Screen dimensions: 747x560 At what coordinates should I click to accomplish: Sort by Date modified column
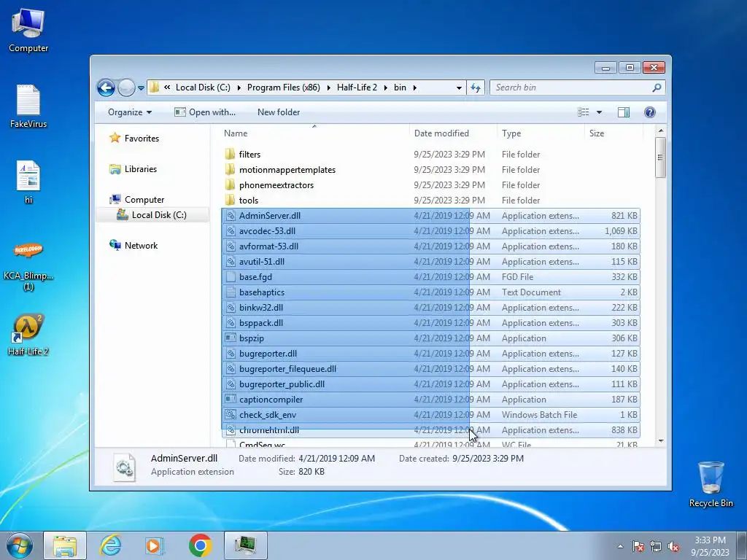453,133
